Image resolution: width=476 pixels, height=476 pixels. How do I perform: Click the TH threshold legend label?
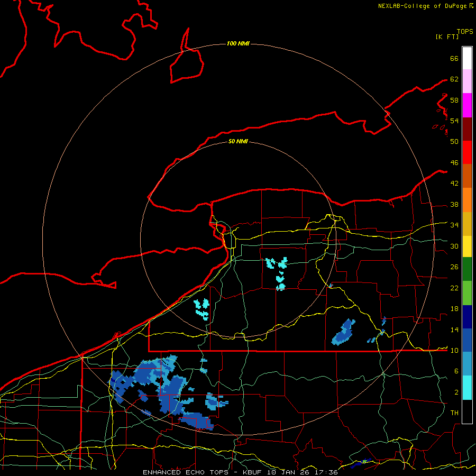coord(454,413)
